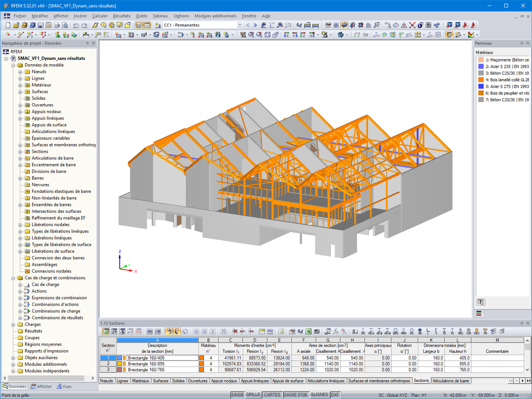
Task: Switch to the Afficher navigator tab
Action: click(41, 386)
